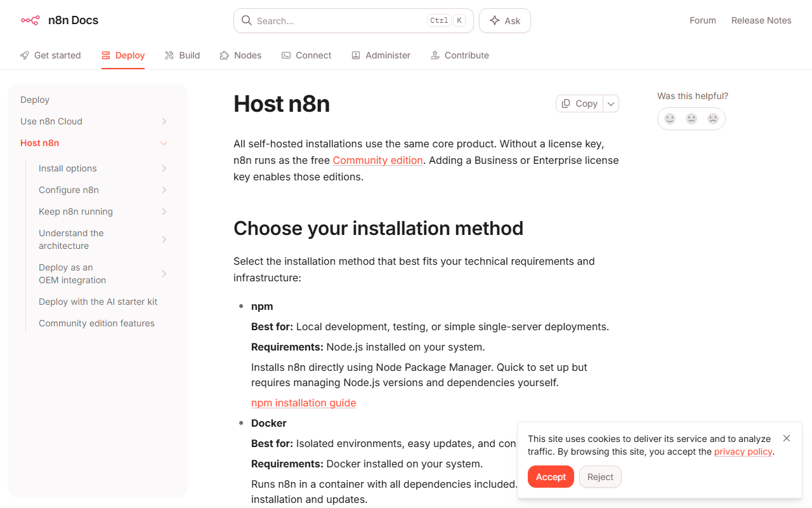This screenshot has height=508, width=812.
Task: Click the Copy page button
Action: 579,104
